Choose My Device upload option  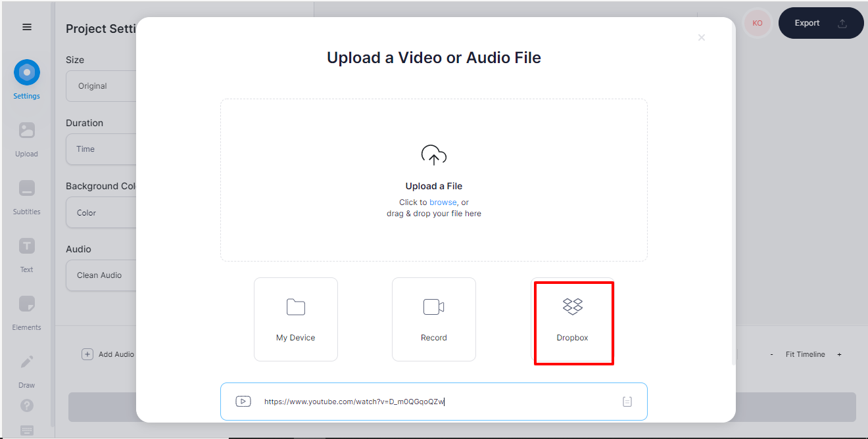click(x=296, y=319)
